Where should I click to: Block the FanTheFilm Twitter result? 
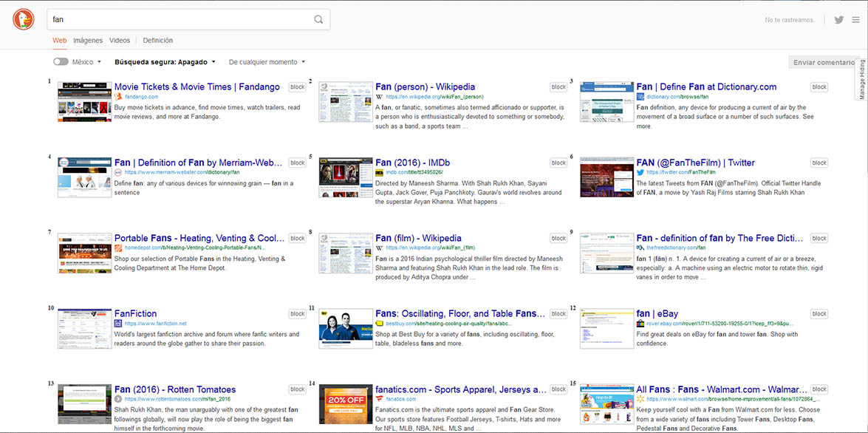coord(819,163)
